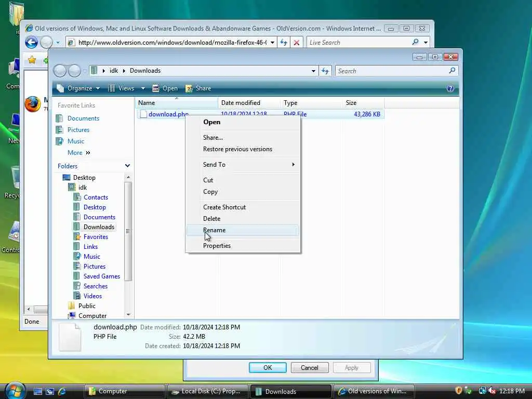The width and height of the screenshot is (532, 399).
Task: Sort by the Size column header
Action: click(363, 103)
